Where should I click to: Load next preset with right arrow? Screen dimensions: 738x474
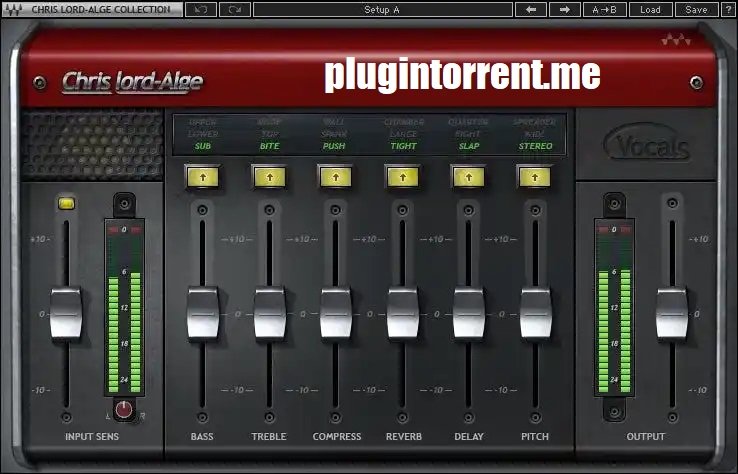565,9
